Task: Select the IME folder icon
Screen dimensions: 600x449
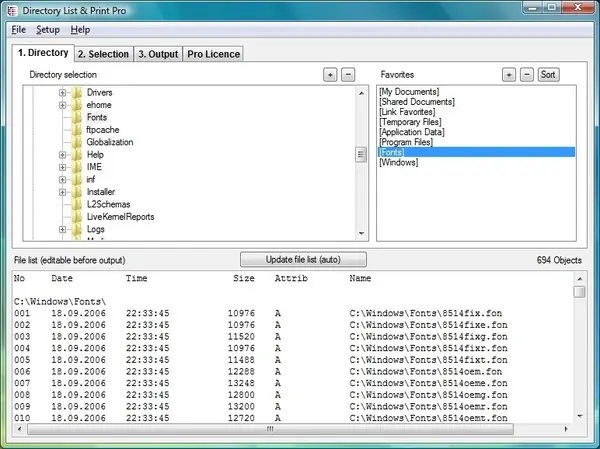Action: [x=77, y=167]
